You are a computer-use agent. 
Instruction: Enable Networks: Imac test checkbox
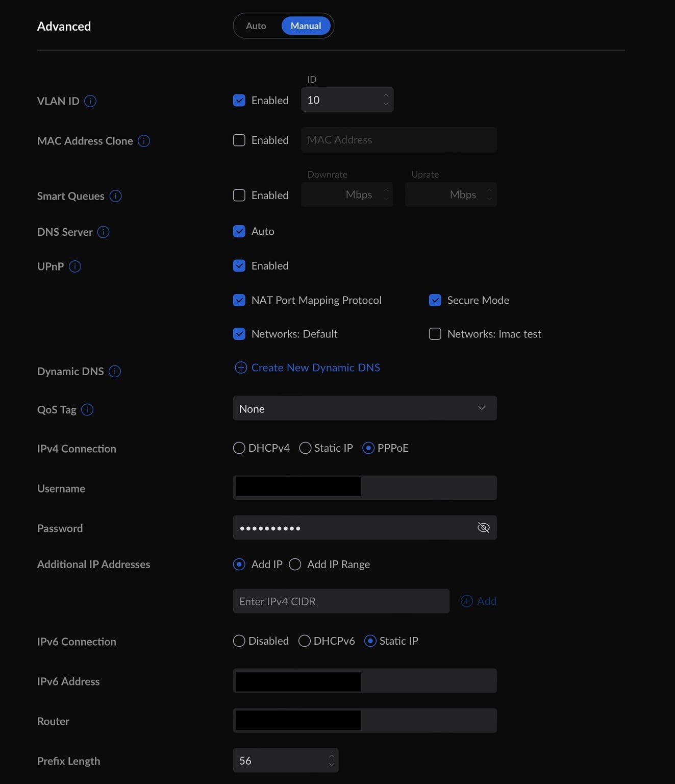435,334
